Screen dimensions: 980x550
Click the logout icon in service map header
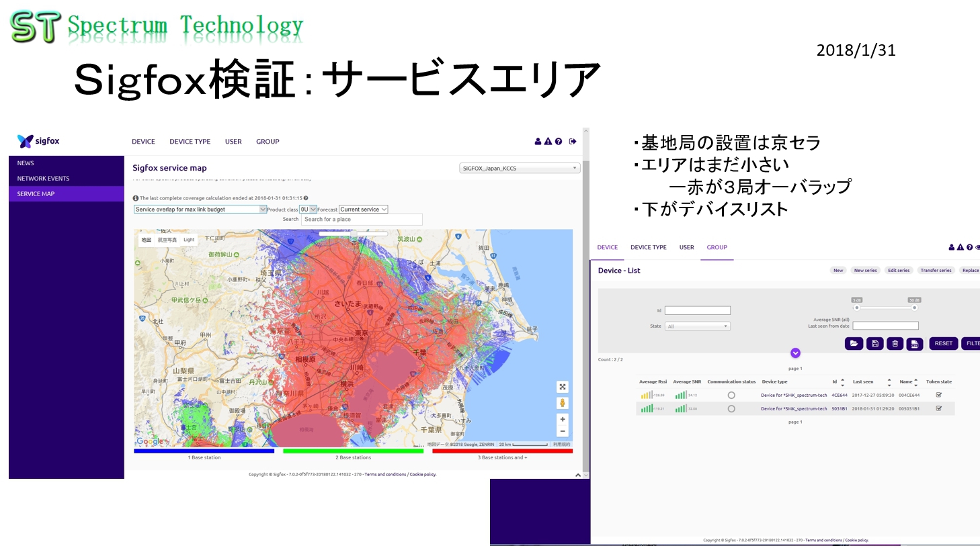click(573, 142)
